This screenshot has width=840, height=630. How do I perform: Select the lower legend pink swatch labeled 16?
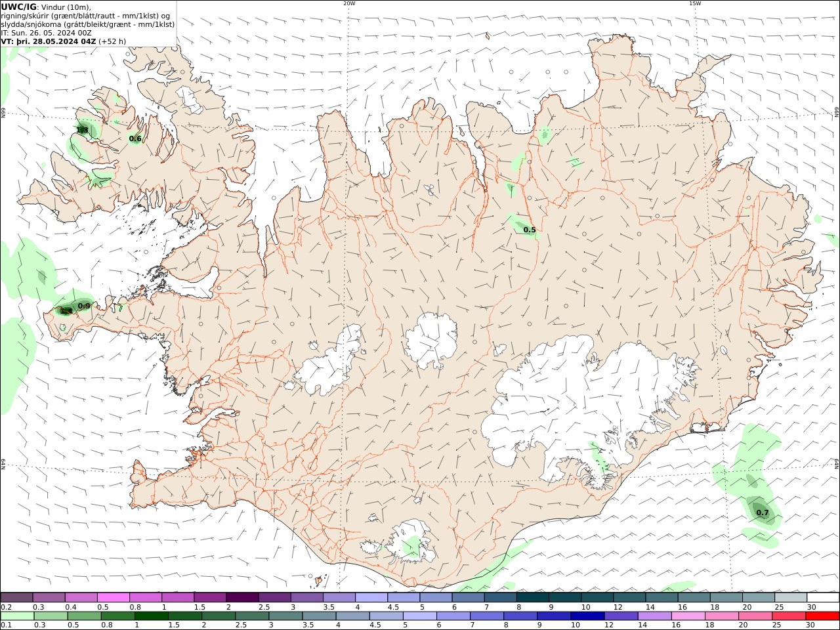point(688,616)
